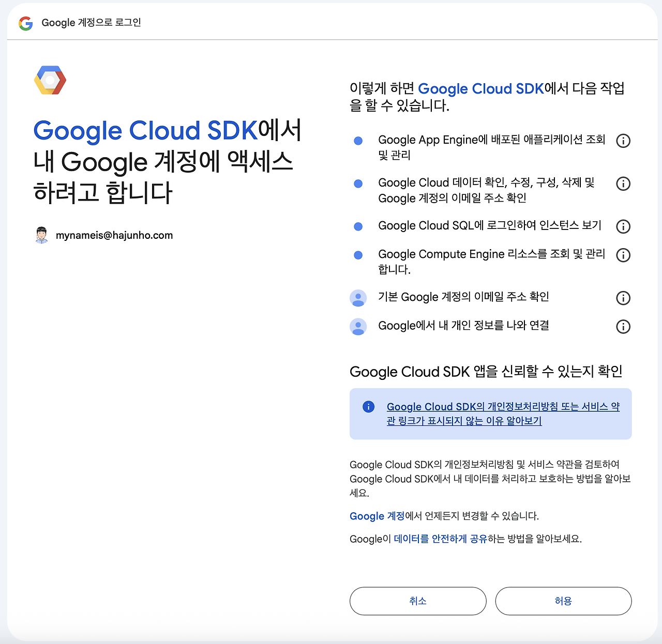Image resolution: width=662 pixels, height=644 pixels.
Task: Open info for 개인 정보를 나와 연결 permission
Action: pyautogui.click(x=623, y=327)
